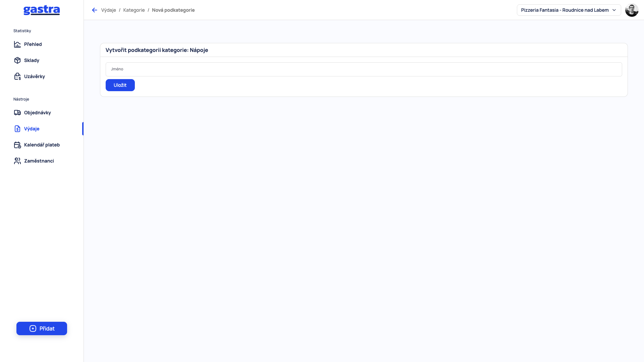
Task: Go back using the left arrow
Action: point(95,10)
